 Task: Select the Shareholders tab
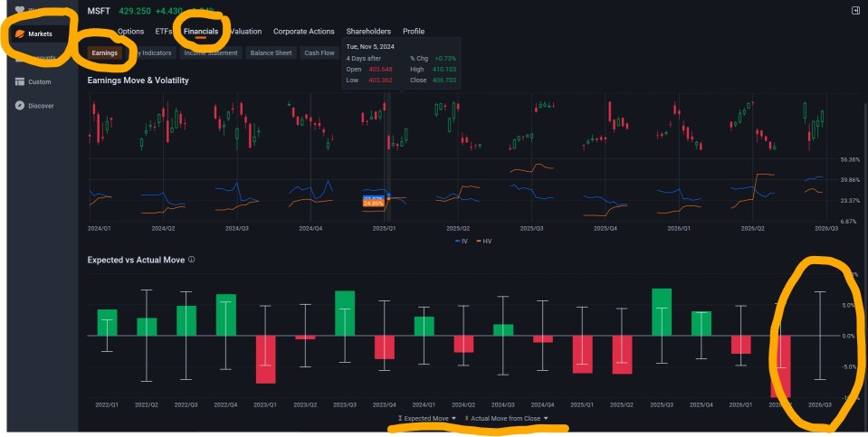tap(368, 32)
